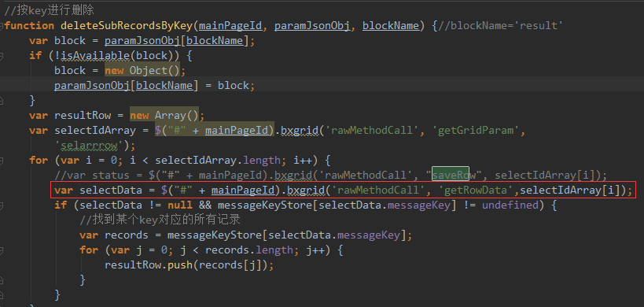Collapse the deleteSubRecordsByKey function fold marker

coord(2,25)
